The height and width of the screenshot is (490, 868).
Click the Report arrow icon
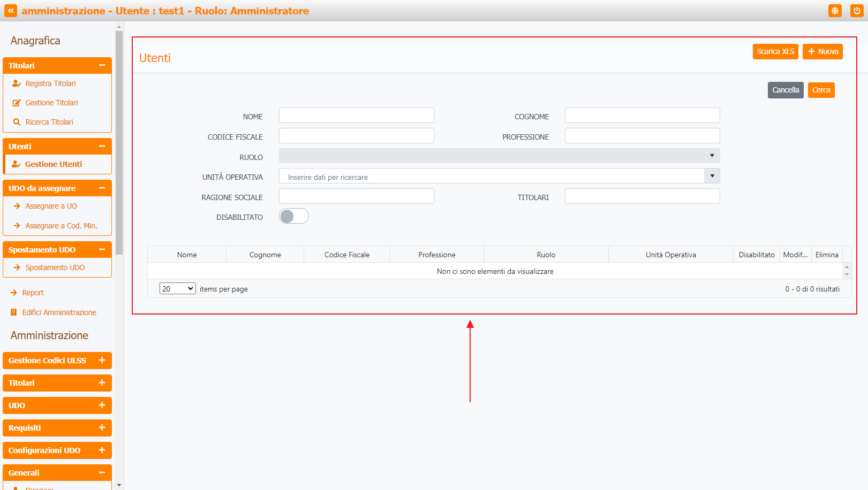pos(14,293)
